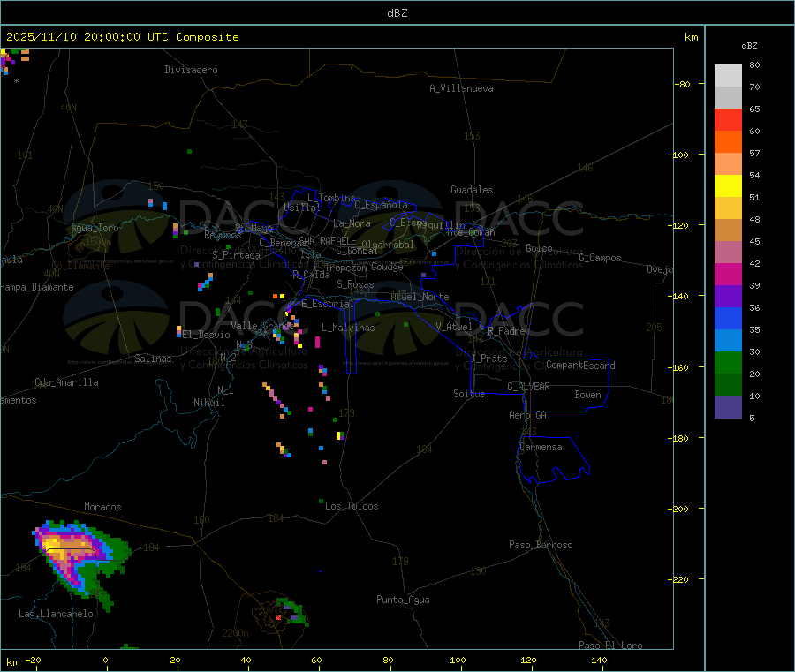
Task: Select the '60' tick on the horizontal km axis
Action: coord(316,660)
